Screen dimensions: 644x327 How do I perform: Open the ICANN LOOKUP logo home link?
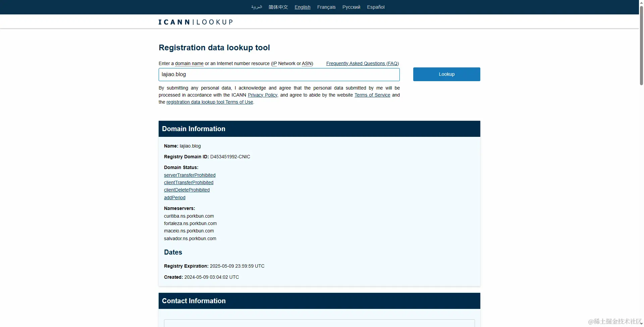(x=196, y=22)
